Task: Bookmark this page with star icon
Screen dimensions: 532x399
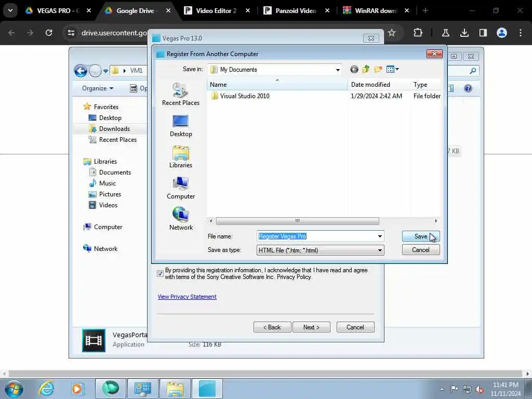Action: coord(392,33)
